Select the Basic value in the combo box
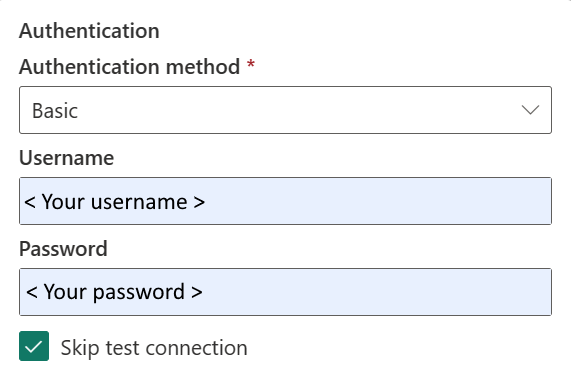 (55, 111)
